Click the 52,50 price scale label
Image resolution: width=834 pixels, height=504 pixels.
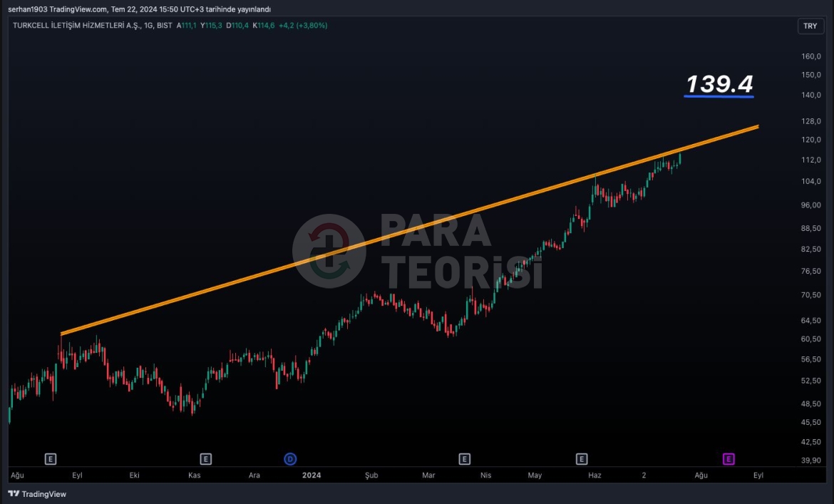tap(811, 381)
